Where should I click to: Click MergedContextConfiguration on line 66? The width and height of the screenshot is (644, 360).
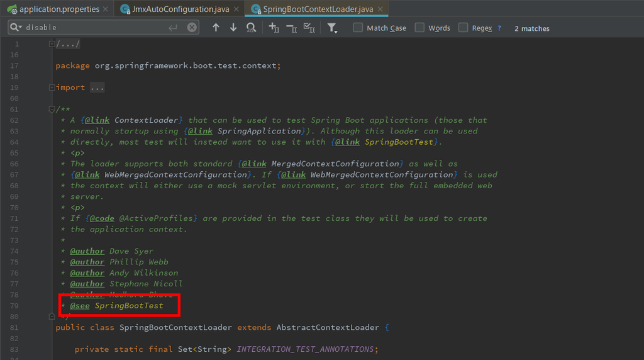point(335,164)
